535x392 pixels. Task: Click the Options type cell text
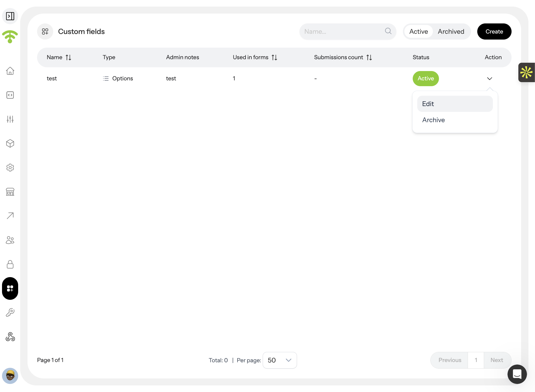point(123,79)
